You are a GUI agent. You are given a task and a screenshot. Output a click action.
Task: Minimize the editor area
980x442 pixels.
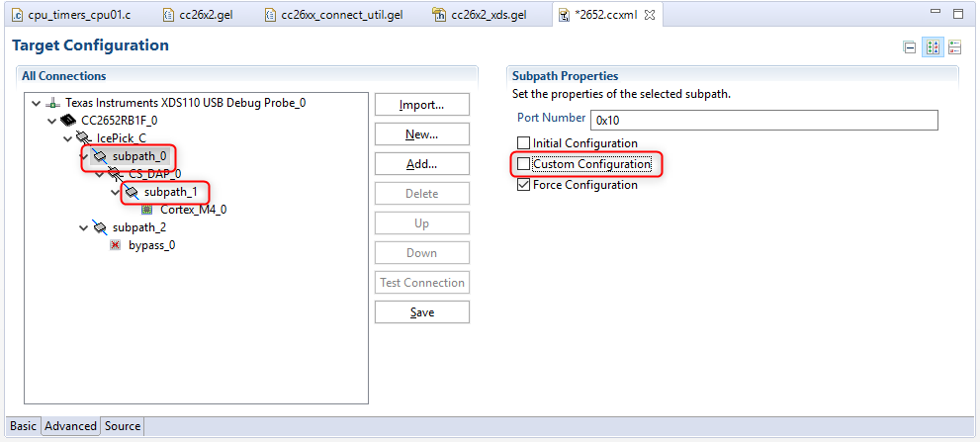[x=935, y=12]
